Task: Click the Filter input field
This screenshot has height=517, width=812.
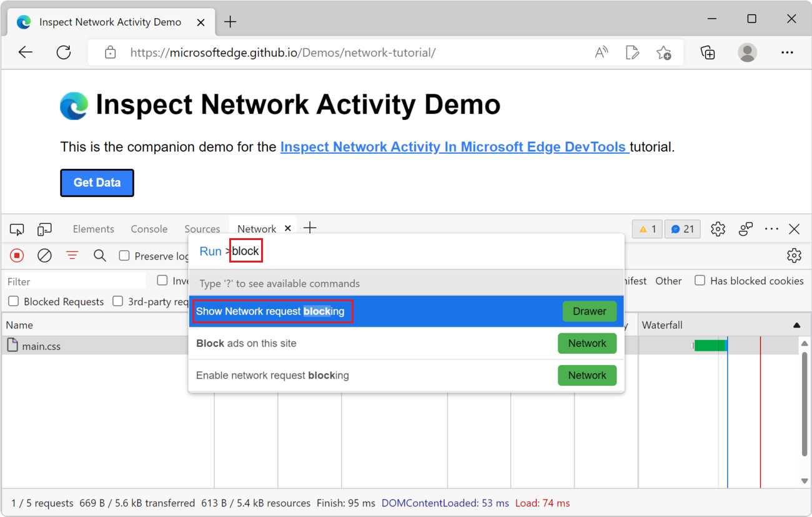Action: (x=74, y=281)
